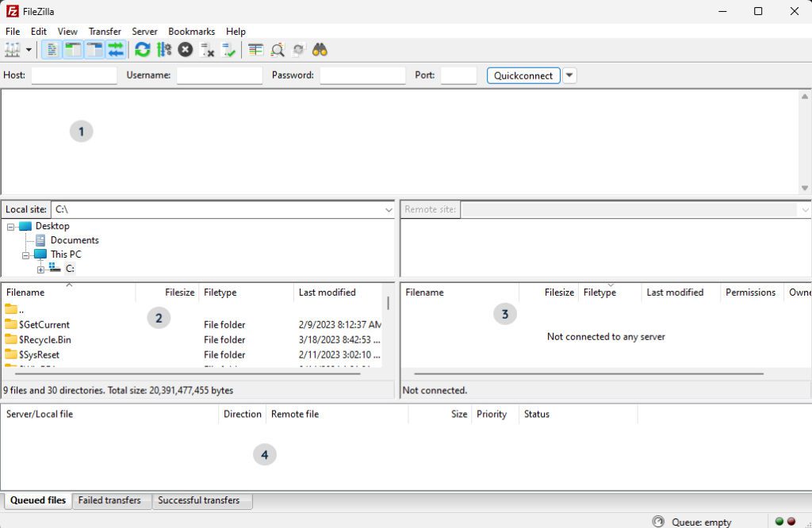This screenshot has width=812, height=528.
Task: Disconnect from the current server
Action: (207, 50)
